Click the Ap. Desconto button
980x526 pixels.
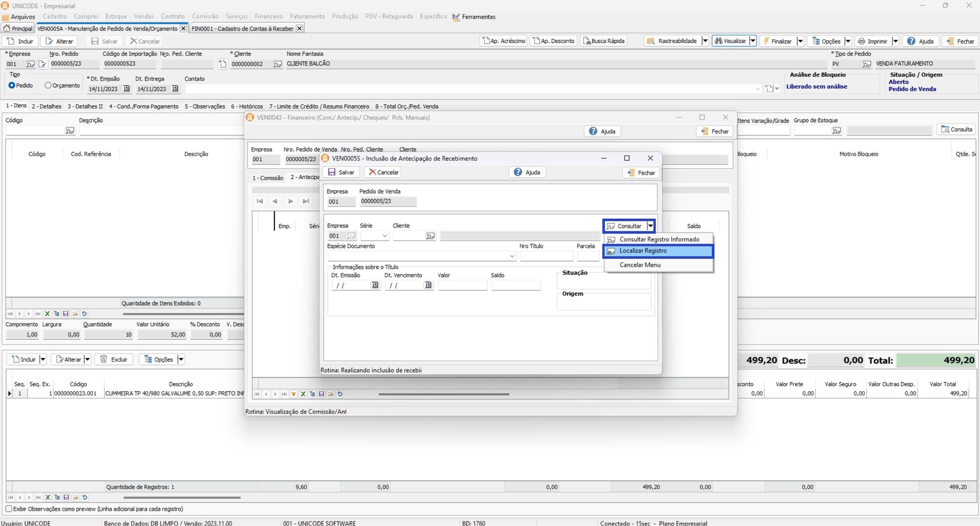coord(553,41)
